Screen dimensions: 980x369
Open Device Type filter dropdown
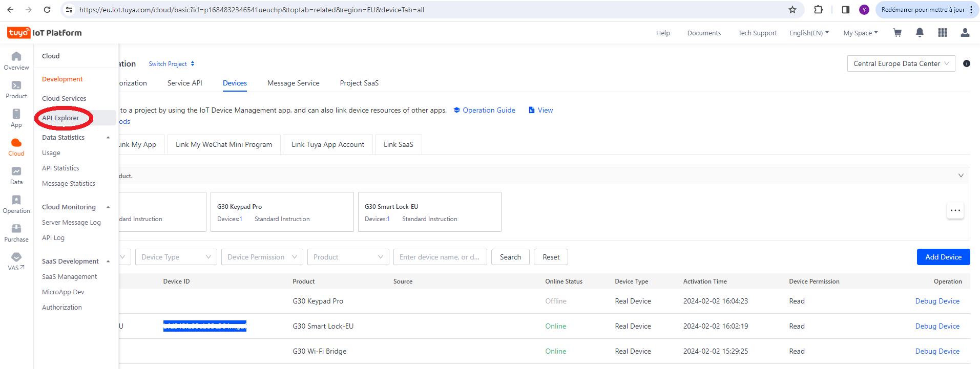[x=176, y=257]
